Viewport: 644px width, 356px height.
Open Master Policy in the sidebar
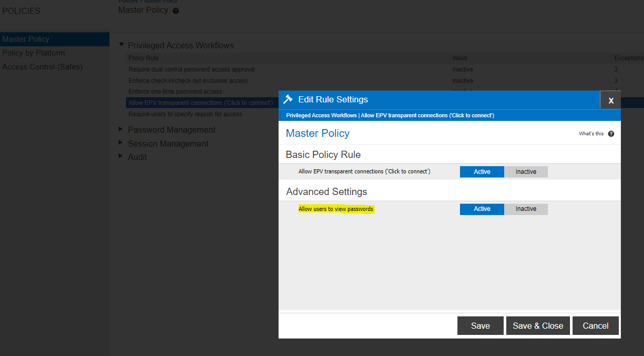[26, 39]
